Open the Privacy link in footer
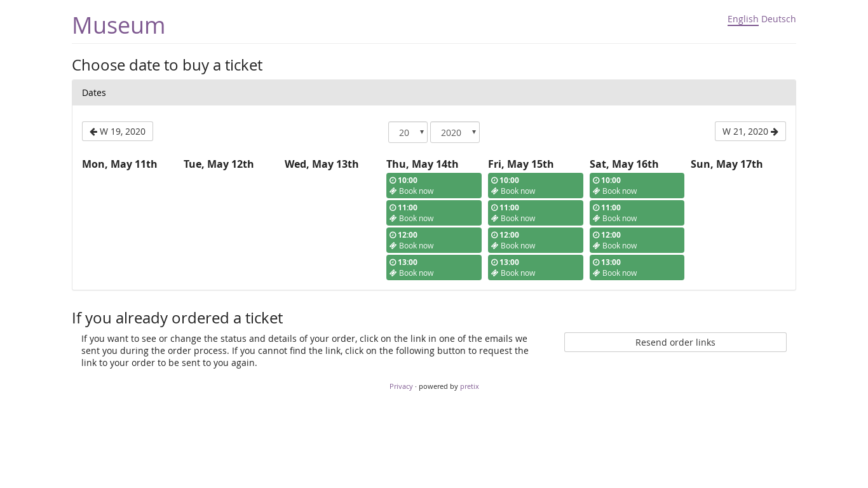This screenshot has height=488, width=868. [401, 386]
